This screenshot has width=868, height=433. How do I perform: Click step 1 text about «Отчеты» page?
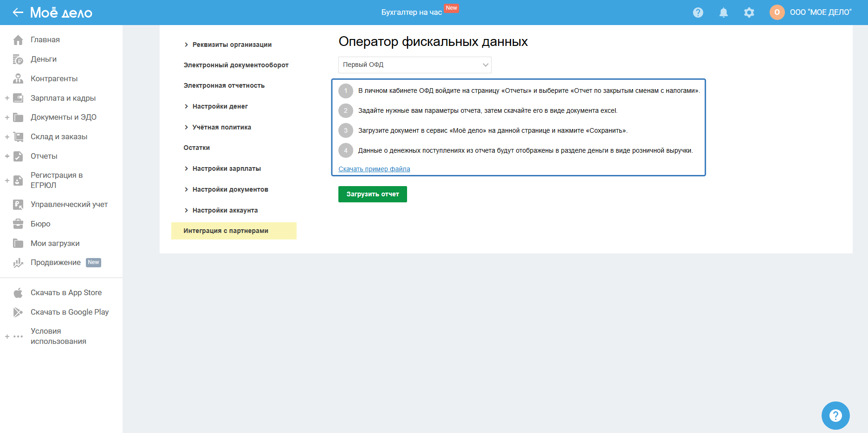pos(529,90)
